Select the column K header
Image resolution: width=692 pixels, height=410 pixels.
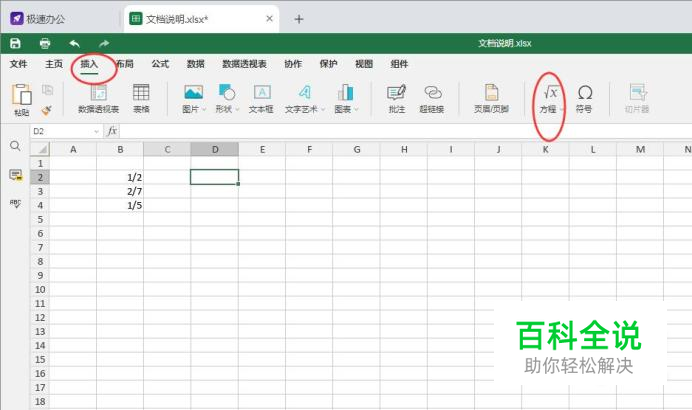(545, 150)
